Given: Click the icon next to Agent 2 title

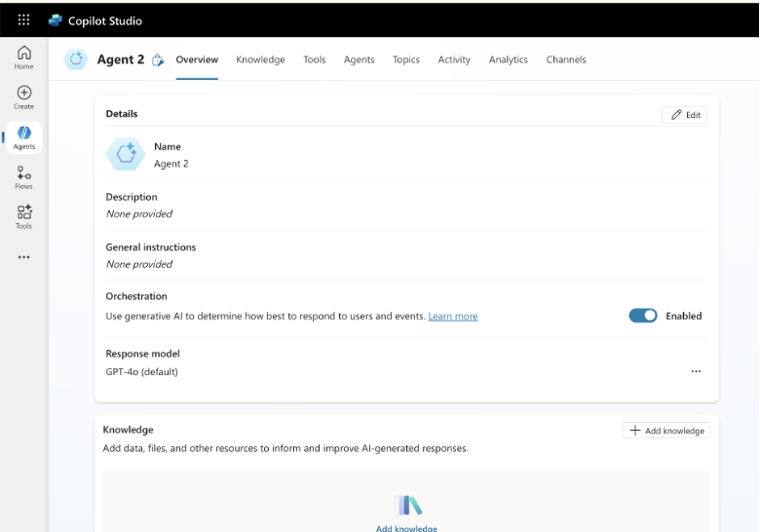Looking at the screenshot, I should 158,60.
